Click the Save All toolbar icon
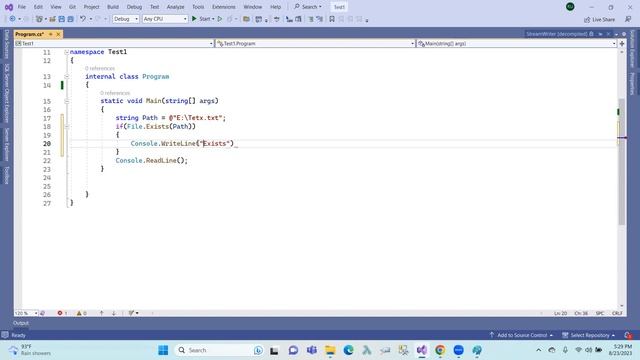This screenshot has width=640, height=360. tap(70, 19)
